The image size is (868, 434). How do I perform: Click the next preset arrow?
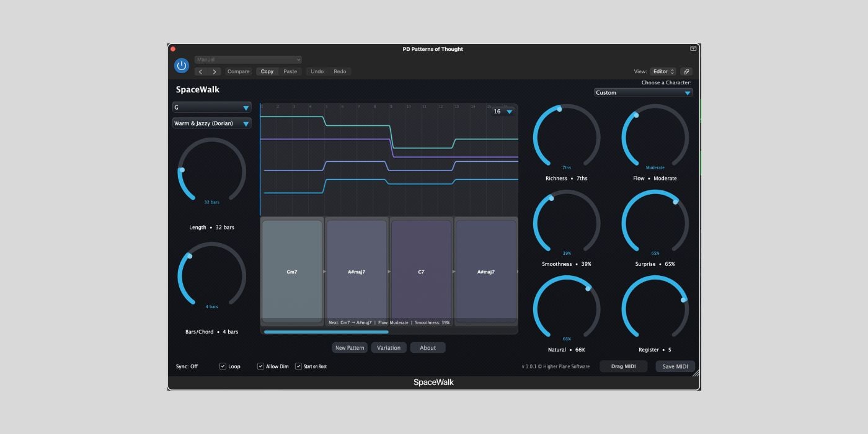click(215, 72)
